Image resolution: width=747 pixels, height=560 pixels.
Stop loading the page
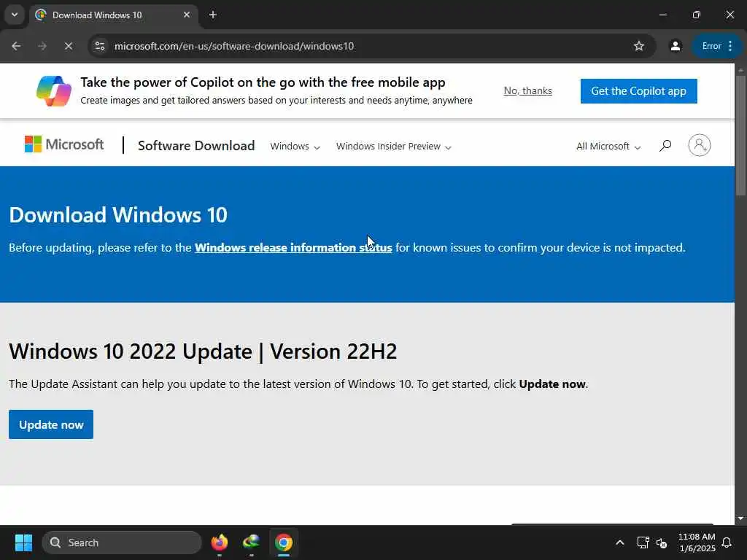pos(68,46)
